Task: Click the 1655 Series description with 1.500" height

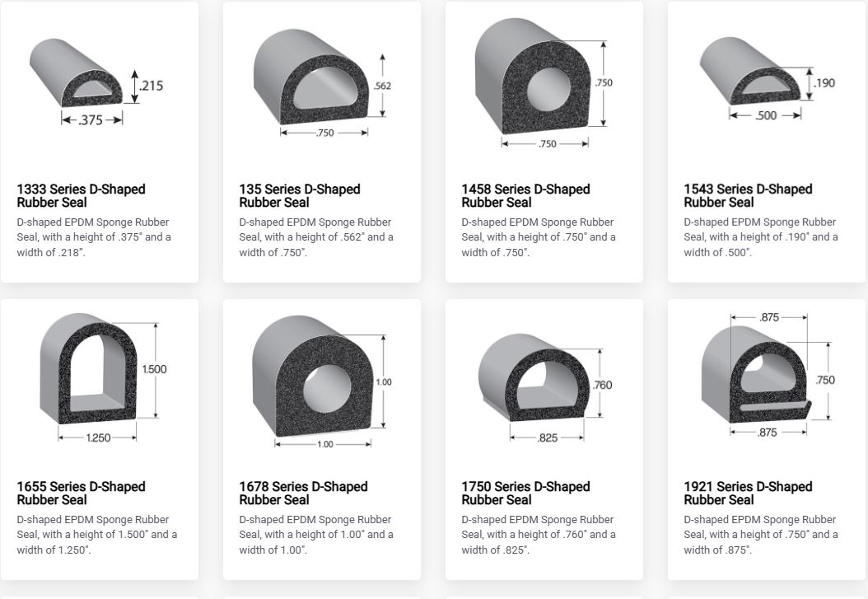Action: [x=97, y=535]
